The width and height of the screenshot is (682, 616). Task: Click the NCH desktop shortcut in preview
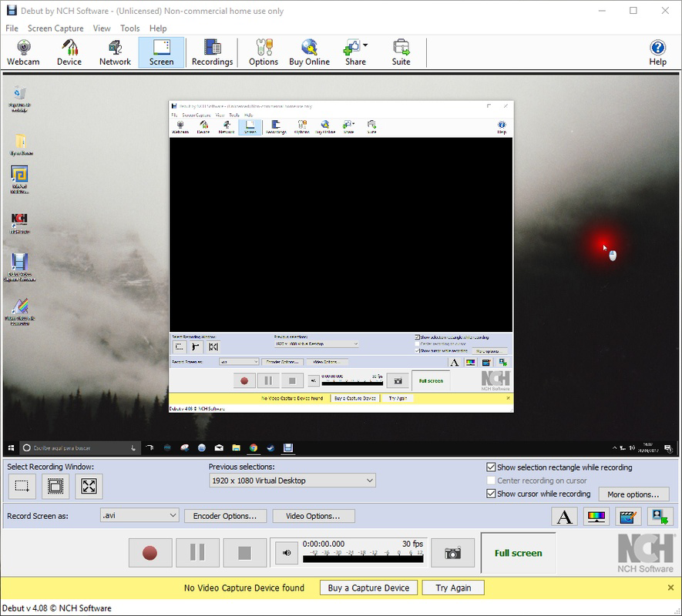19,223
